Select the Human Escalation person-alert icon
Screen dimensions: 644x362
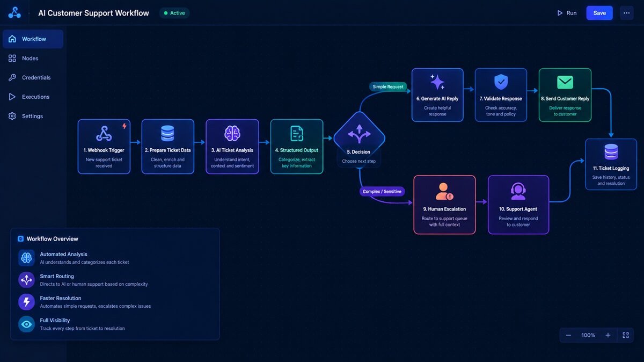444,191
